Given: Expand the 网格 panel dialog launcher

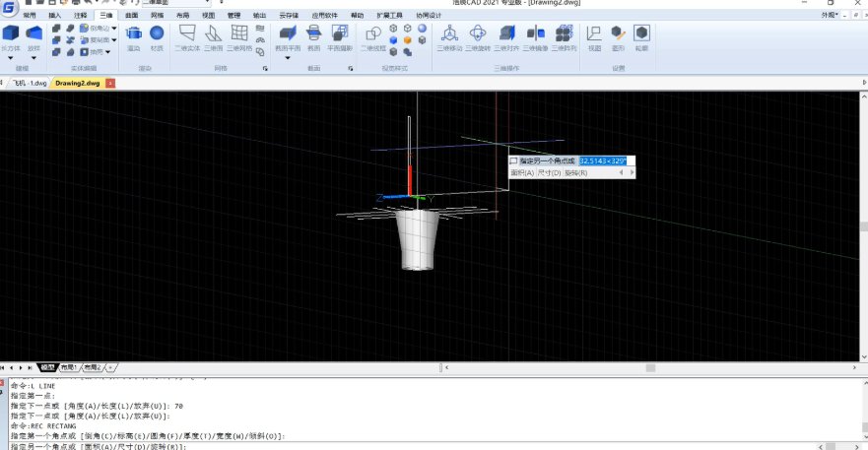Looking at the screenshot, I should [x=264, y=70].
